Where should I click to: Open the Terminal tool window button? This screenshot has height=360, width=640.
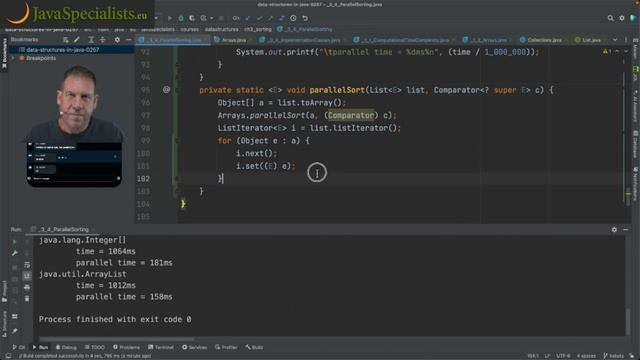pos(161,347)
